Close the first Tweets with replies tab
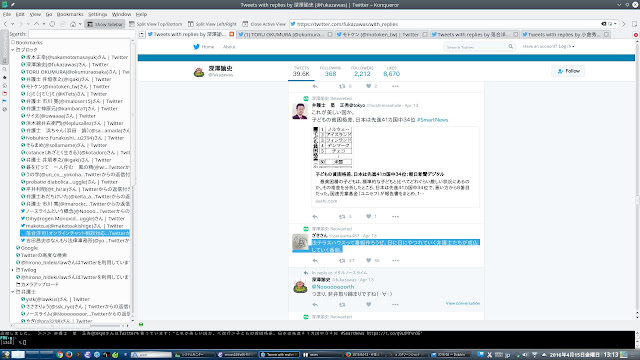640x360 pixels. pos(232,34)
